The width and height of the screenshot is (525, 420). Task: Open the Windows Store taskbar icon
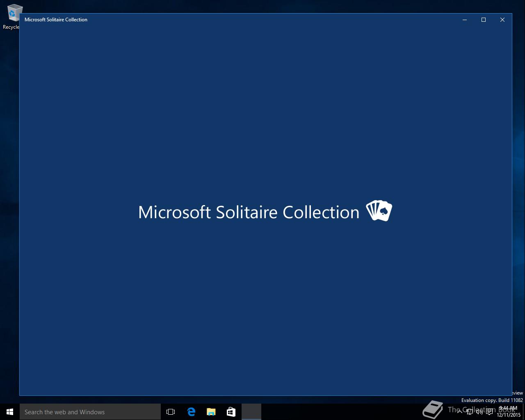231,412
